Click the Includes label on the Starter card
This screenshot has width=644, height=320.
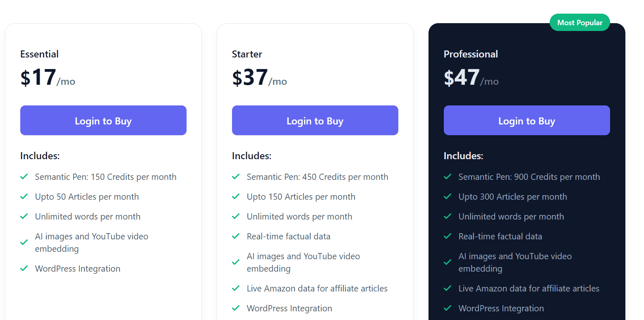pos(251,155)
